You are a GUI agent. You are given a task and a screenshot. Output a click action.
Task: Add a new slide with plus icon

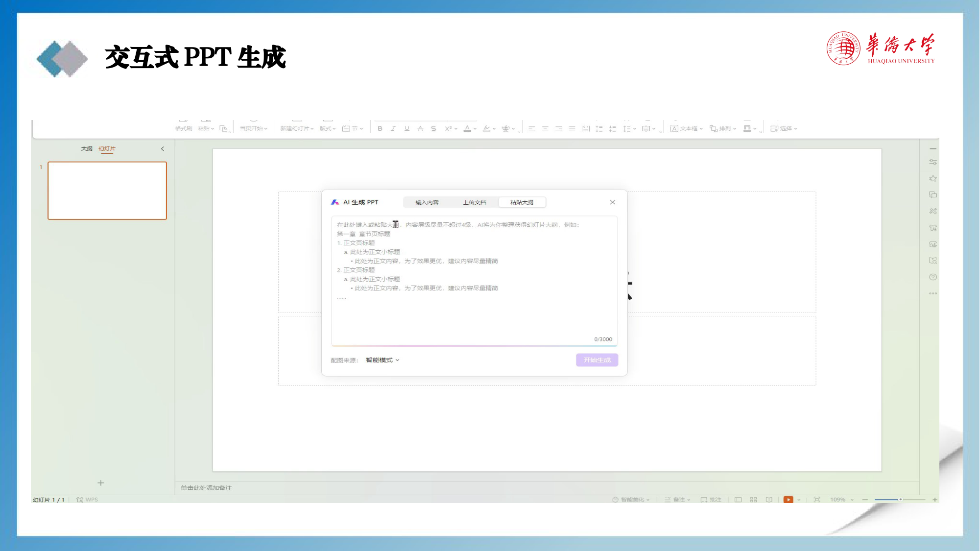pyautogui.click(x=101, y=483)
